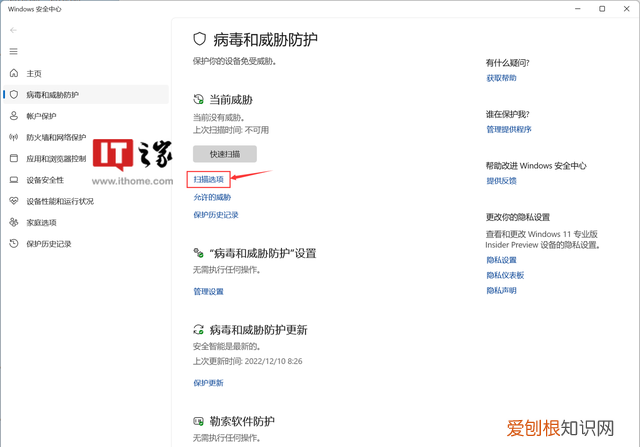Click the window icon for 应用和浏览器控制
This screenshot has width=640, height=447.
coord(14,158)
